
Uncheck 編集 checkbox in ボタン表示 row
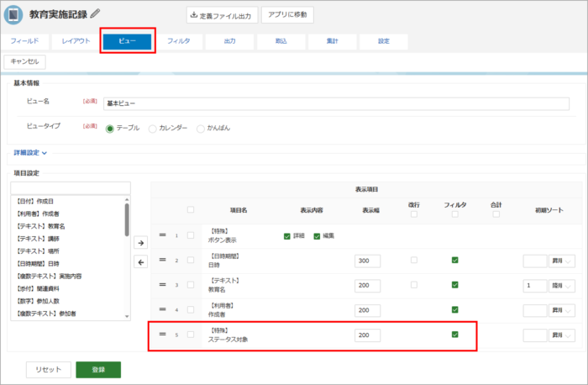point(317,236)
